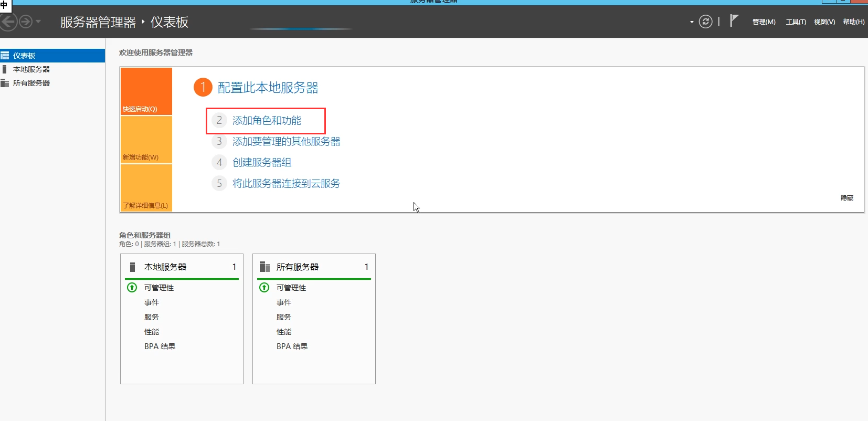The width and height of the screenshot is (868, 421).
Task: Open the 工具(T) menu
Action: point(796,22)
